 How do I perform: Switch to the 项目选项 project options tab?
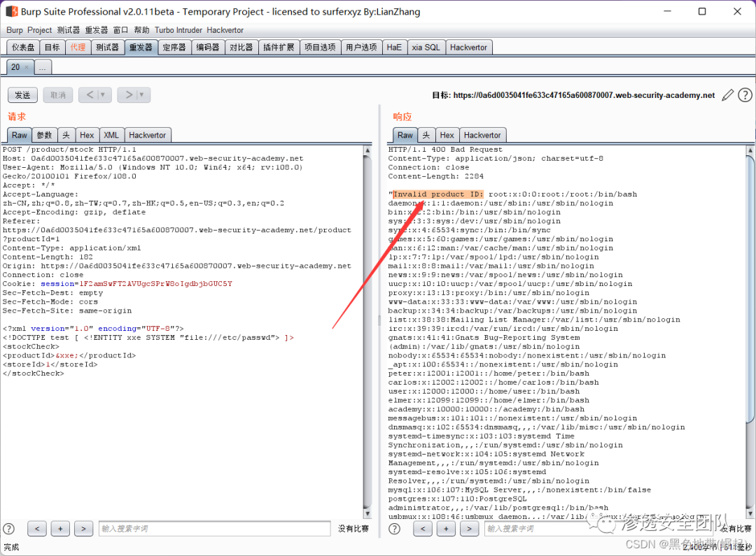click(x=320, y=48)
